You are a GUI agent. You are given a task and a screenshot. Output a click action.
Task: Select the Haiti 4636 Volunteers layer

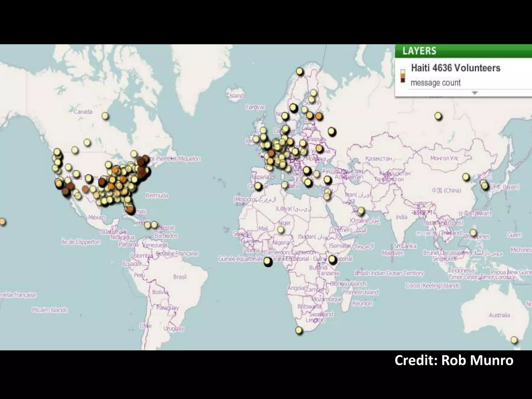456,68
